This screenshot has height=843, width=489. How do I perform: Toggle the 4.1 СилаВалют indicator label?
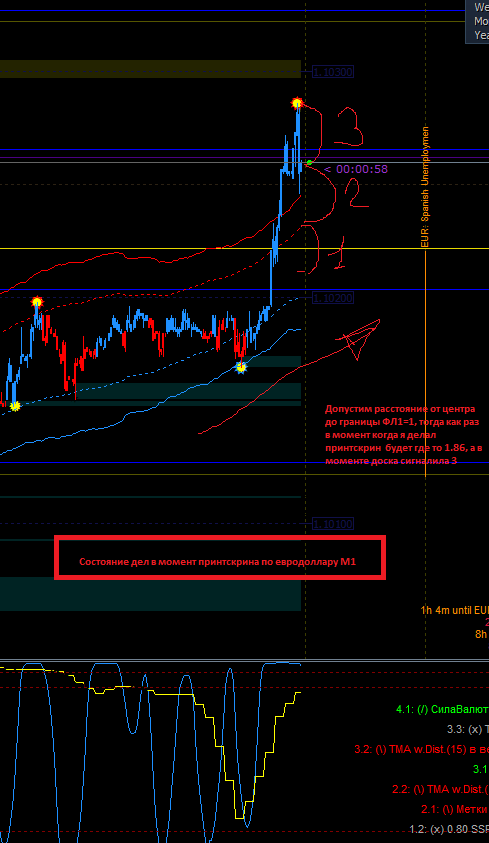(x=442, y=710)
